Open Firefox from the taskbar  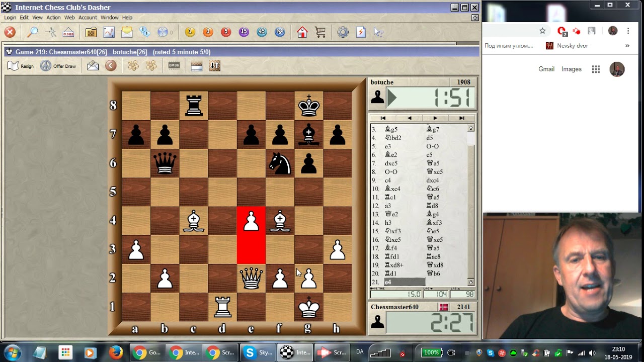pos(116,352)
